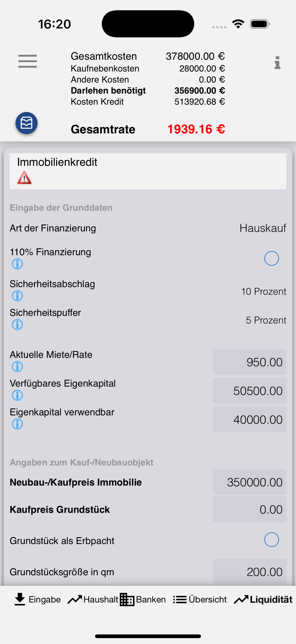
Task: Switch to the Haushalt tab
Action: click(93, 600)
